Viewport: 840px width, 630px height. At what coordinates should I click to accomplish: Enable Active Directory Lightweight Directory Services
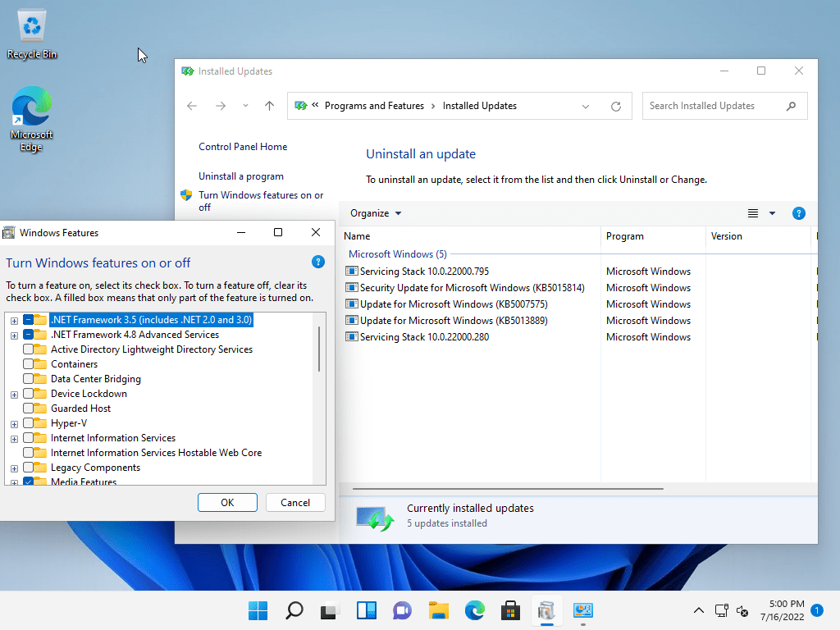point(29,349)
